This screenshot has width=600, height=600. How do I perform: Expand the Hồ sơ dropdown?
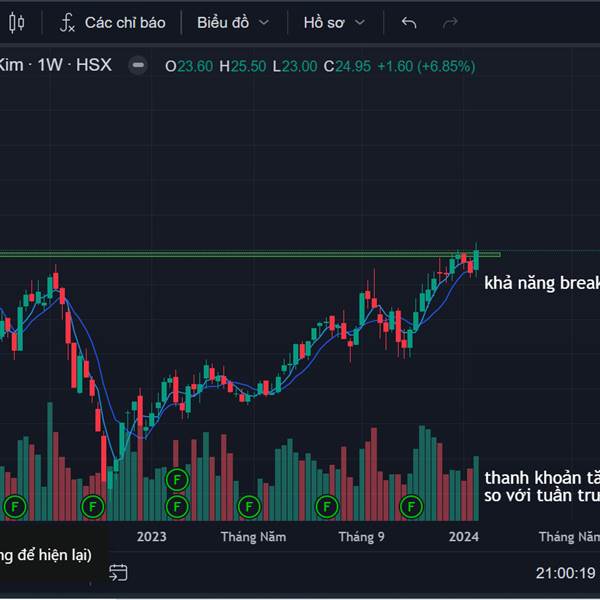334,23
